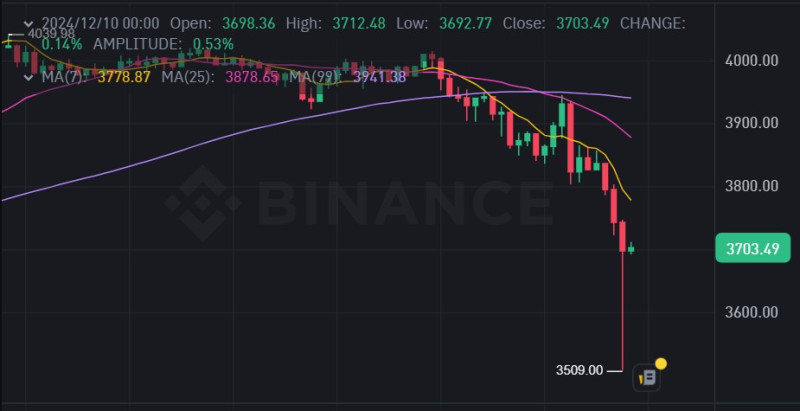The width and height of the screenshot is (800, 411).
Task: Select the small green latest candlestick
Action: pyautogui.click(x=631, y=248)
